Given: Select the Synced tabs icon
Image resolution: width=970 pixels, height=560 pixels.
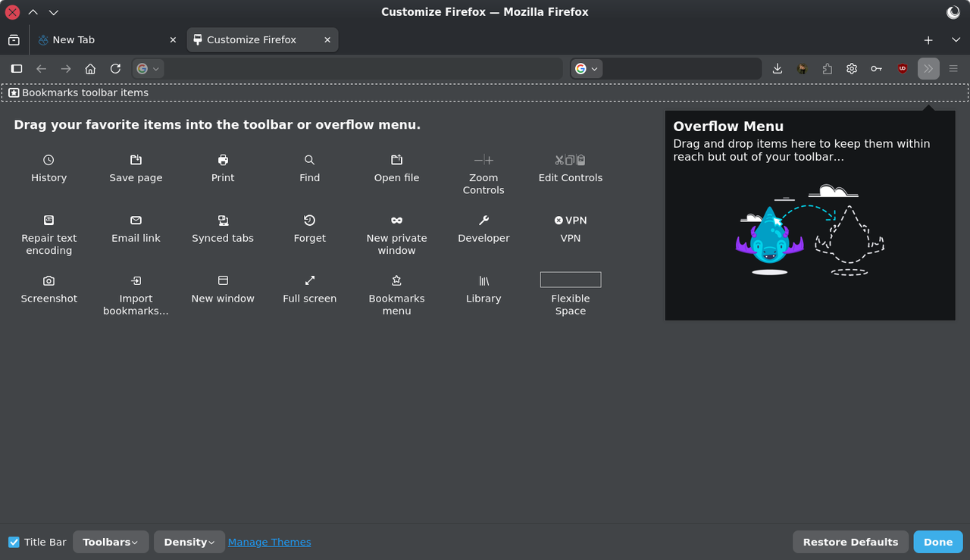Looking at the screenshot, I should tap(223, 221).
